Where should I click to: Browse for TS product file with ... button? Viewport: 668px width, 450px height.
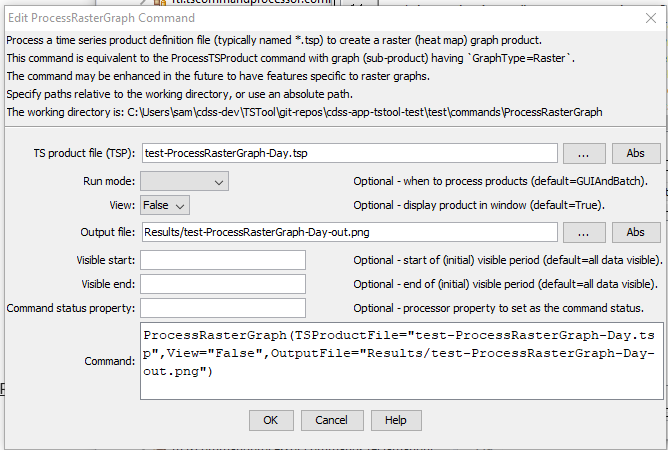584,153
